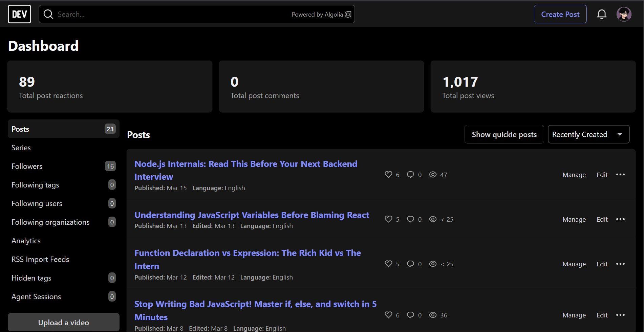Click the Create Post button
Viewport: 644px width, 332px height.
[x=560, y=14]
